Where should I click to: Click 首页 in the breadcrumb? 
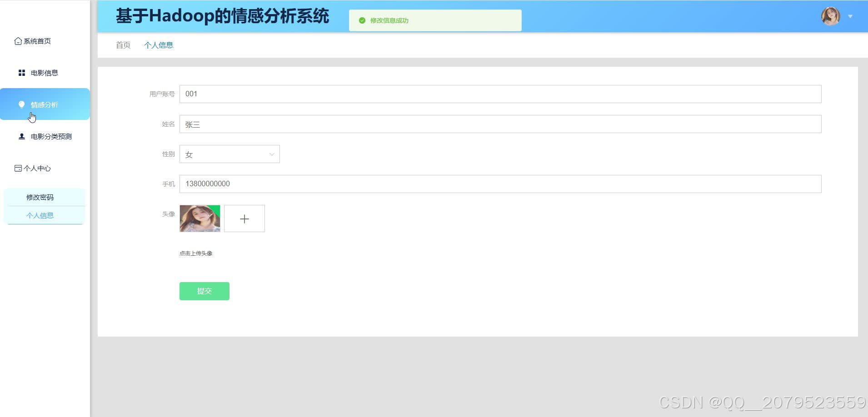click(123, 45)
